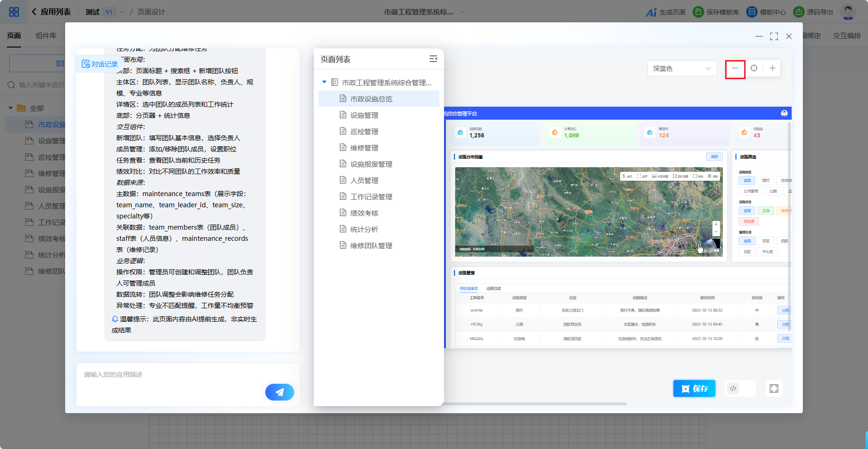Click the zoom out minus icon
The height and width of the screenshot is (449, 868).
[735, 68]
